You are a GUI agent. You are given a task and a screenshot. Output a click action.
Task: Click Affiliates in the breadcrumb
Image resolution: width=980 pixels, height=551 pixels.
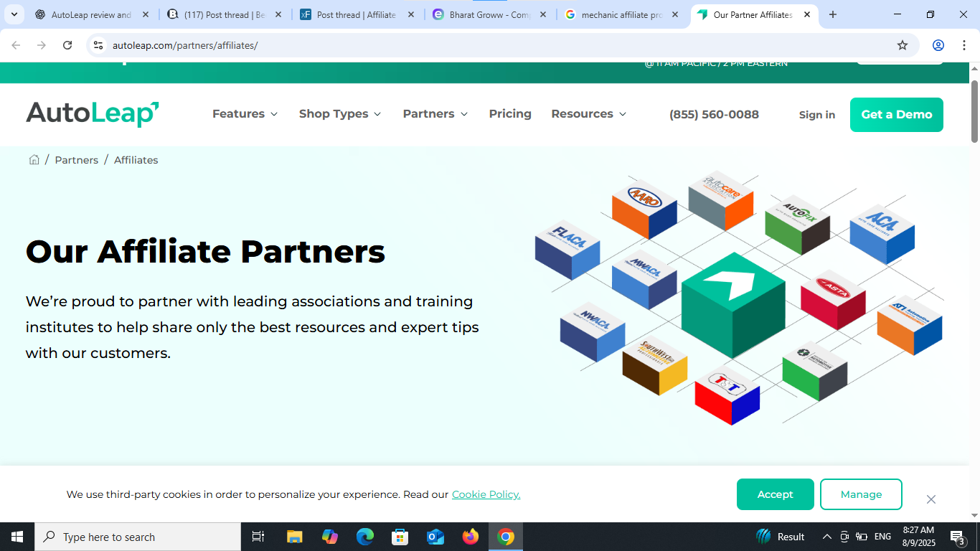136,160
